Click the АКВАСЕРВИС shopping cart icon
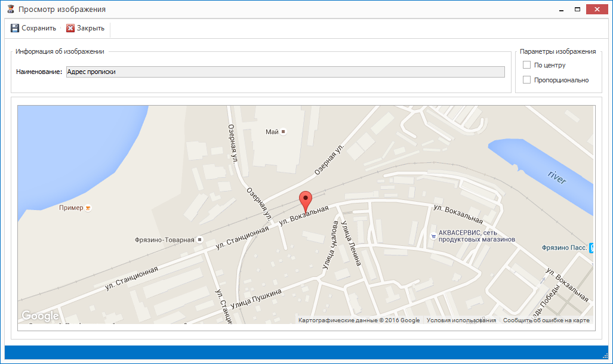The height and width of the screenshot is (364, 613). pos(433,236)
